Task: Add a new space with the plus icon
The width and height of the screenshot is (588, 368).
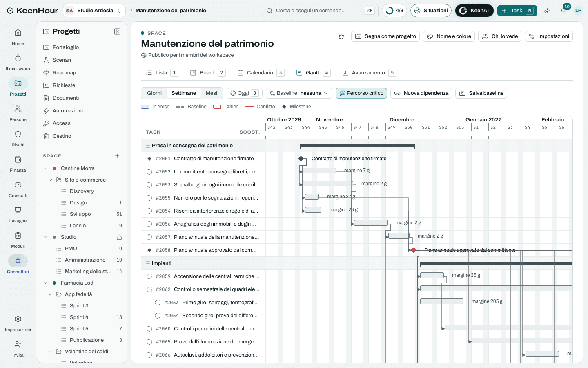Action: pos(117,156)
